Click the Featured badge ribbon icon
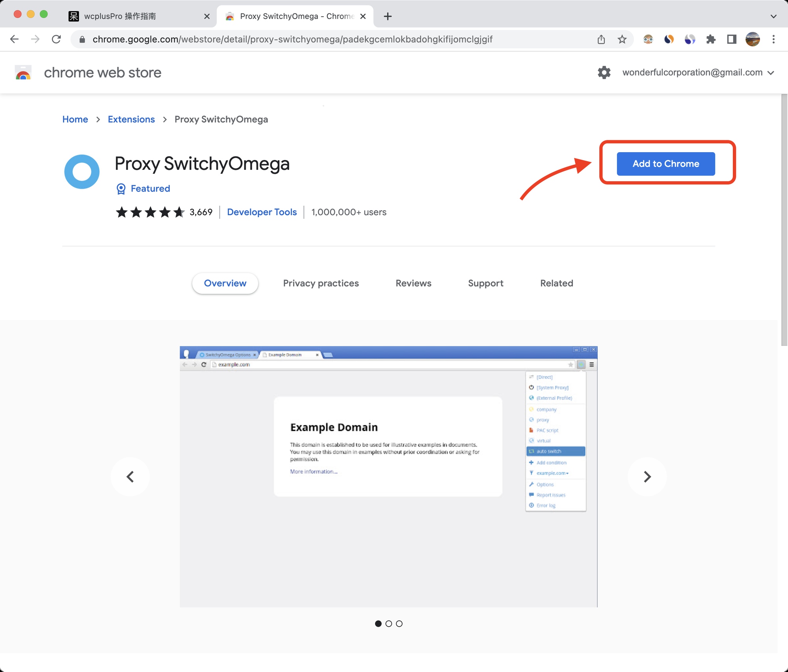The width and height of the screenshot is (788, 672). (121, 189)
